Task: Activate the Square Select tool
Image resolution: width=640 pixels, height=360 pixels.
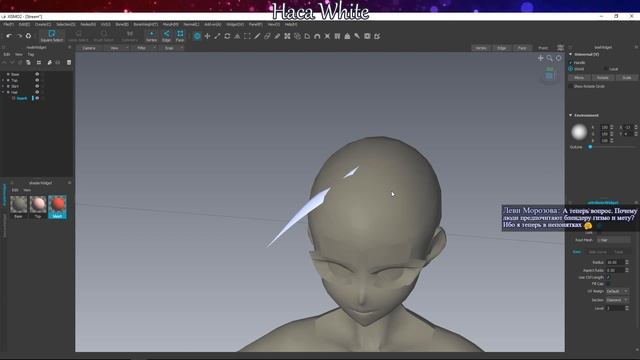Action: [52, 36]
